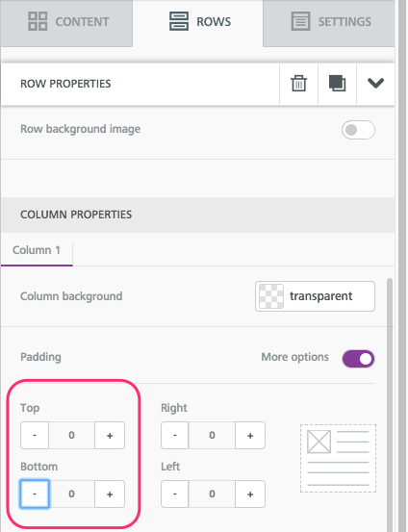Increase Right padding with plus button
The width and height of the screenshot is (408, 532).
(250, 435)
